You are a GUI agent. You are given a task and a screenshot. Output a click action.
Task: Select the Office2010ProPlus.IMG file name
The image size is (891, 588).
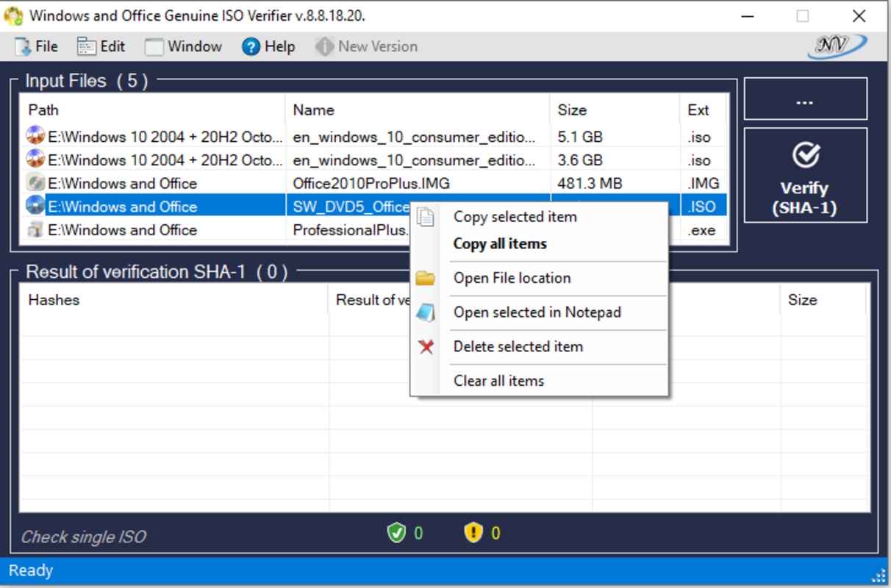[371, 183]
